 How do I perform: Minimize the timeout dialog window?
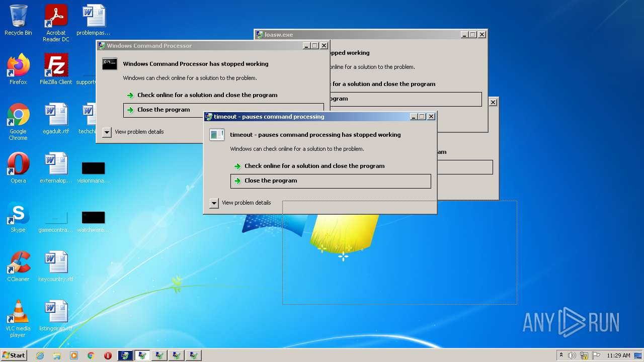414,117
